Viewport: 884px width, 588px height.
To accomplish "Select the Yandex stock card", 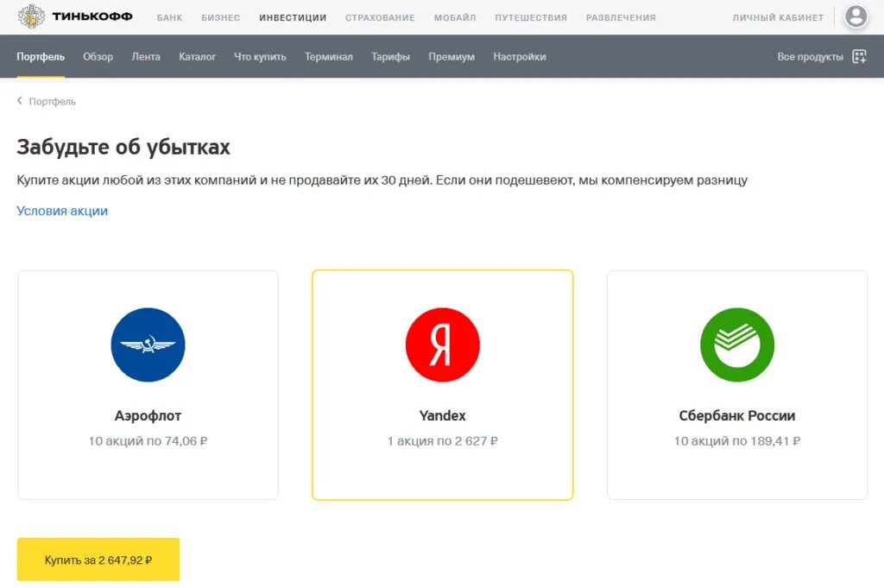I will coord(443,384).
